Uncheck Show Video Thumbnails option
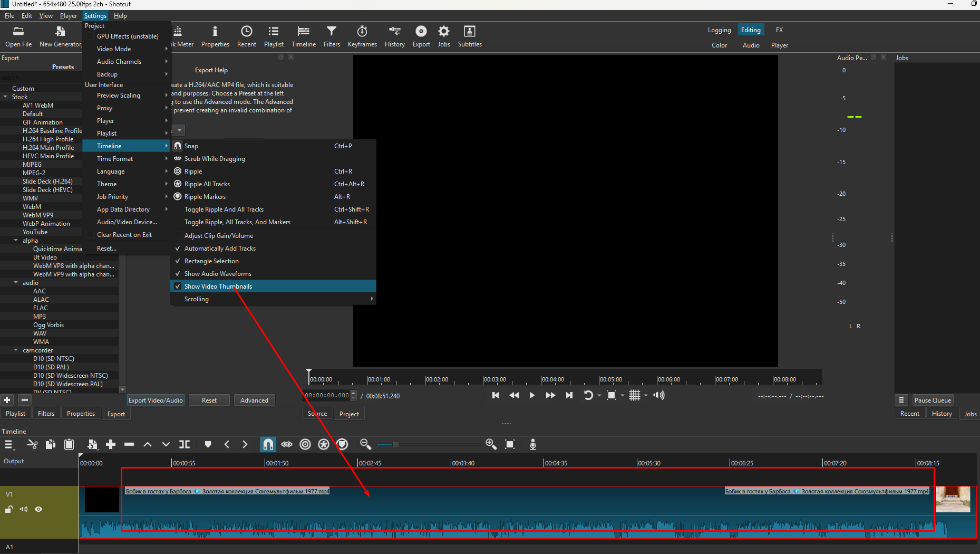The height and width of the screenshot is (554, 980). (218, 286)
